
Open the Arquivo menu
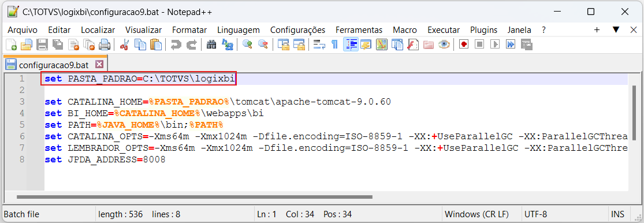tap(23, 30)
